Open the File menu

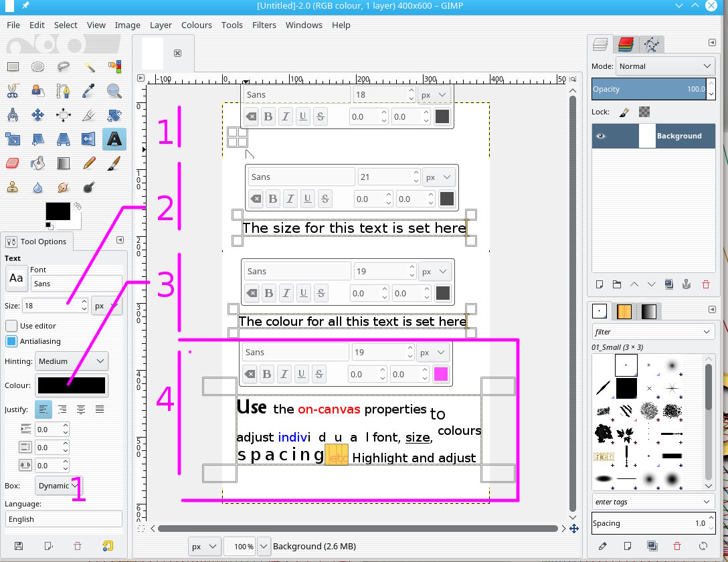13,25
